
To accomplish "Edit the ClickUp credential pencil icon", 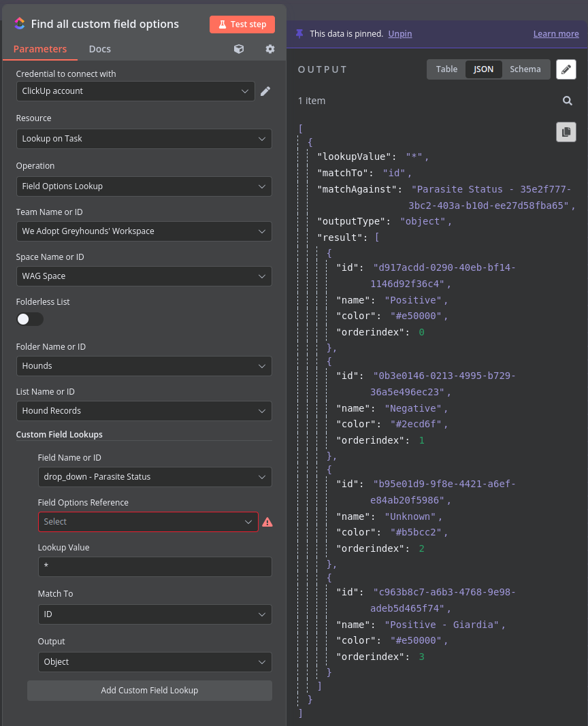I will [265, 91].
